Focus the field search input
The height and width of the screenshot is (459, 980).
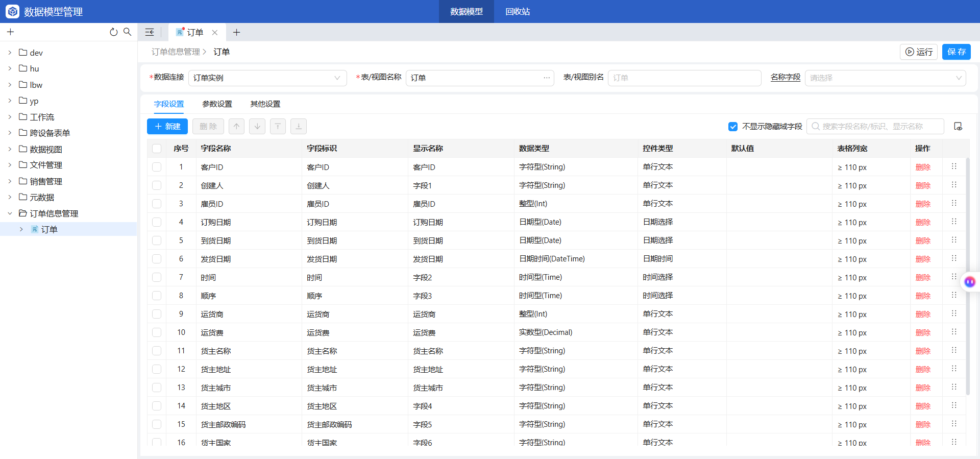(x=875, y=126)
